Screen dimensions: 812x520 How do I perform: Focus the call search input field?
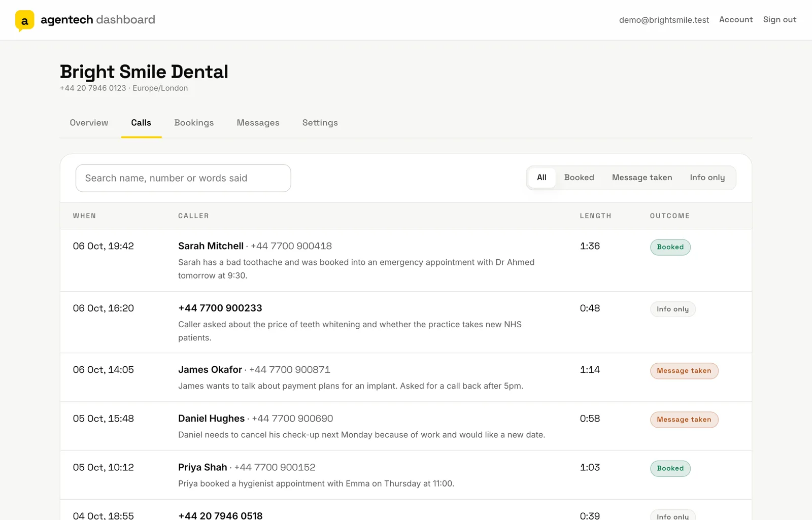pyautogui.click(x=183, y=178)
